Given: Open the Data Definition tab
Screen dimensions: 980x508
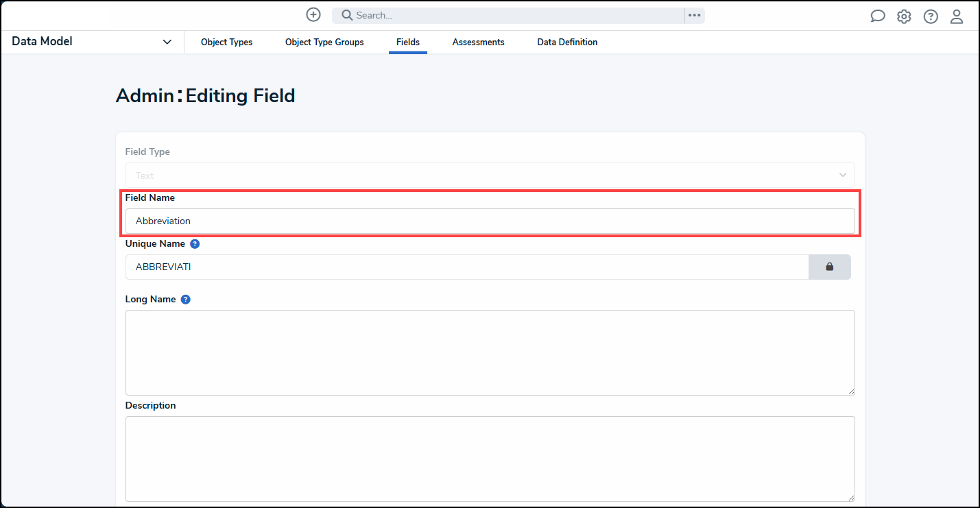Looking at the screenshot, I should 567,42.
